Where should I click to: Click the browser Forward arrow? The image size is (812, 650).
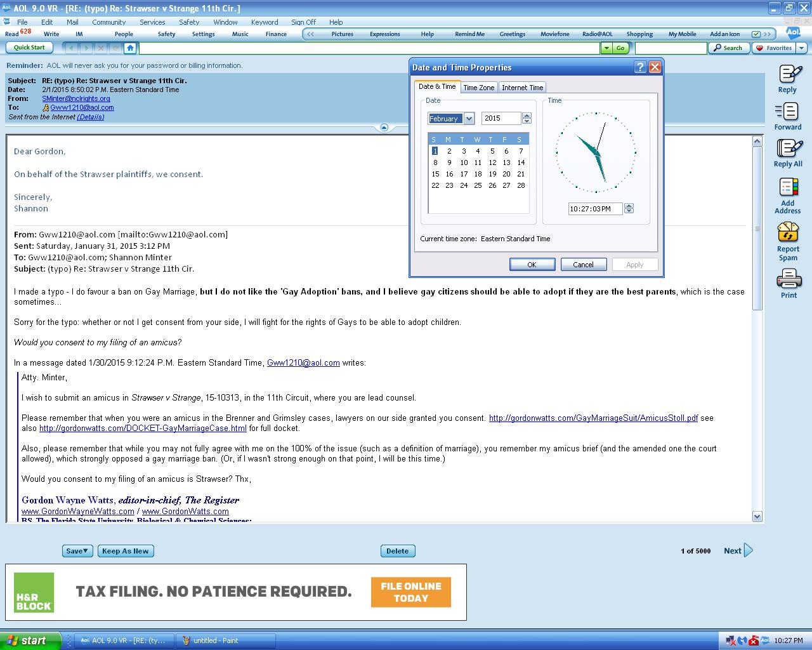(86, 48)
